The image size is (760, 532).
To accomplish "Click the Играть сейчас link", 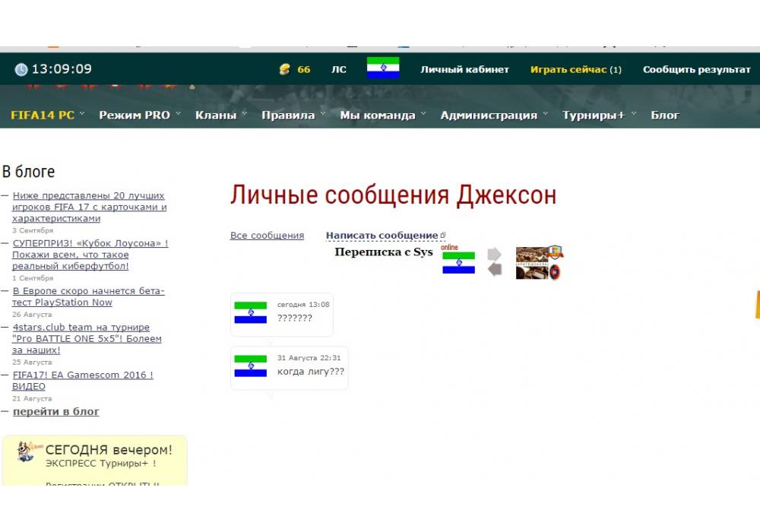I will coord(575,69).
